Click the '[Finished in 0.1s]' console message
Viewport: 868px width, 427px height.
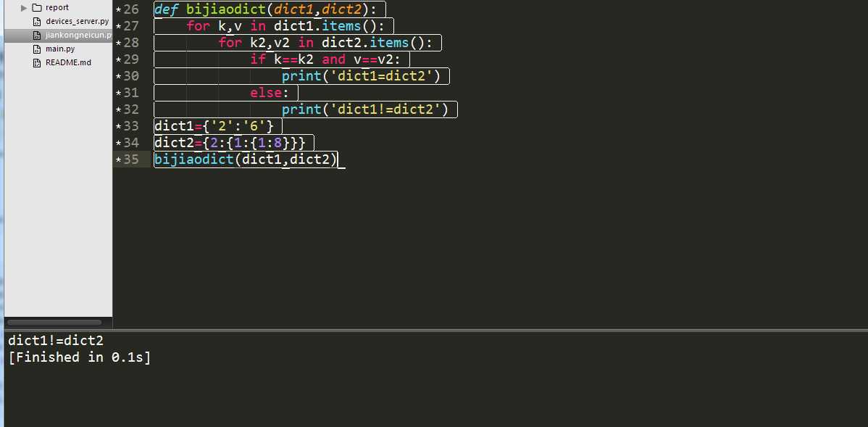80,357
